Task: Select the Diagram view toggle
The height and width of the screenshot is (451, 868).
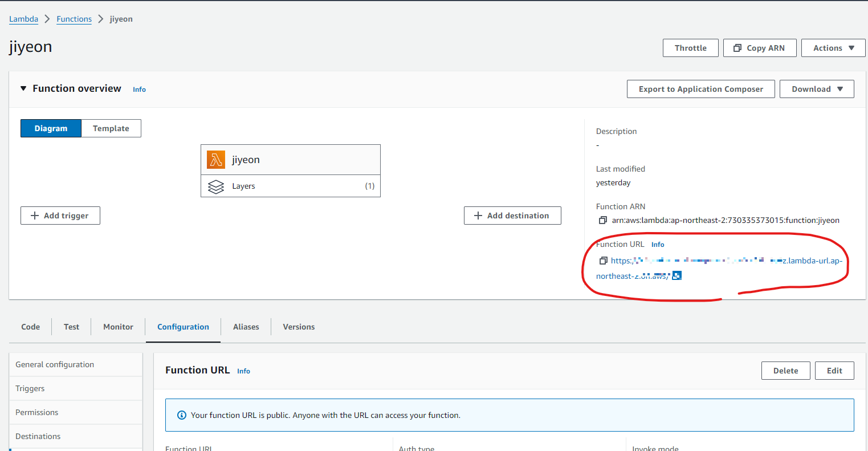Action: coord(51,128)
